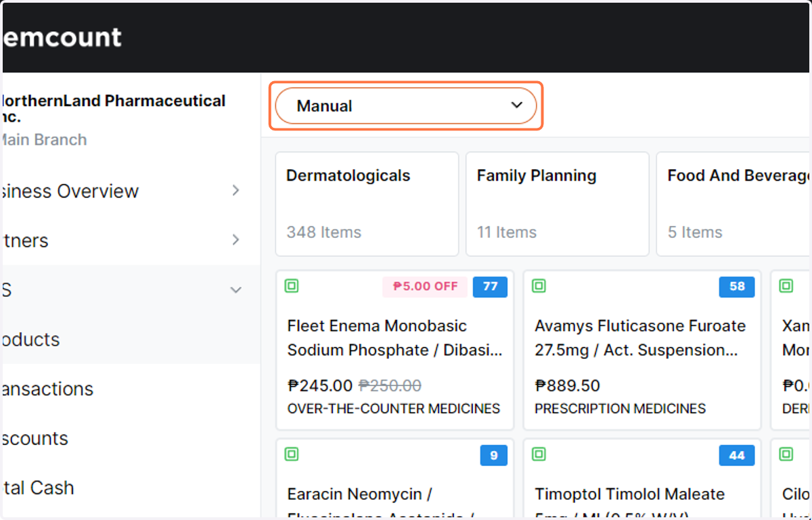Click stock badge 44 on Timoptol card
Viewport: 812px width, 520px height.
click(x=737, y=455)
